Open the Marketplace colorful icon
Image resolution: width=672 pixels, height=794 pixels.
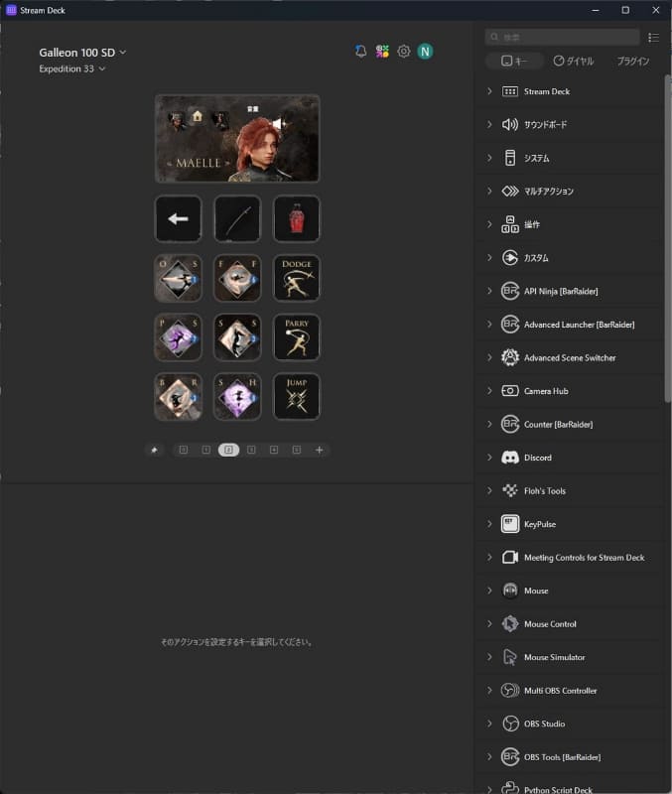pos(382,52)
